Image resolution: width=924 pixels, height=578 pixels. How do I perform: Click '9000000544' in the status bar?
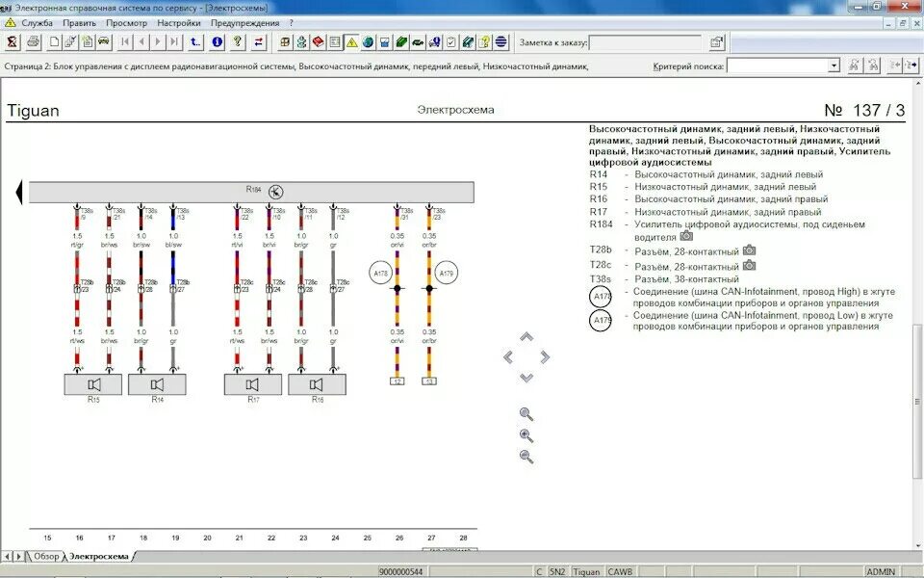400,571
